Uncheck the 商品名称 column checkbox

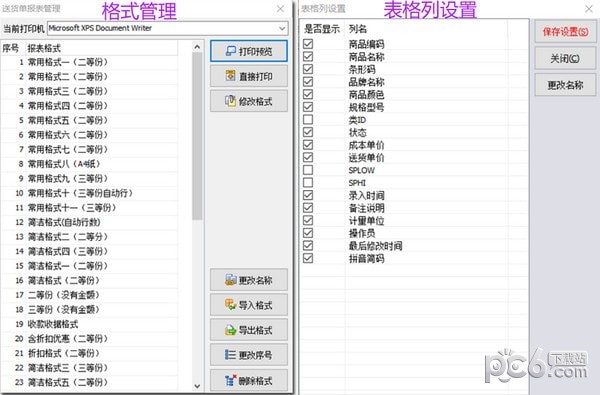pyautogui.click(x=308, y=57)
